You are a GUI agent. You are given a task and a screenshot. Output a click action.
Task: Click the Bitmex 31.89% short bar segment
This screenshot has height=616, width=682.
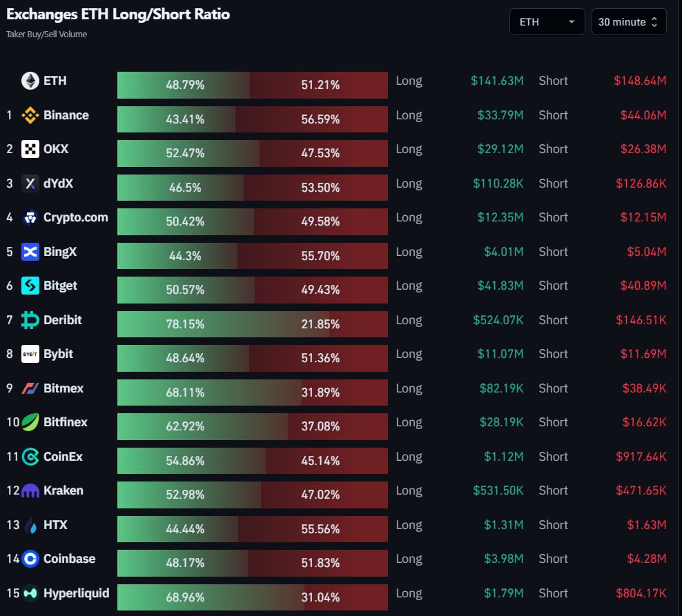345,392
